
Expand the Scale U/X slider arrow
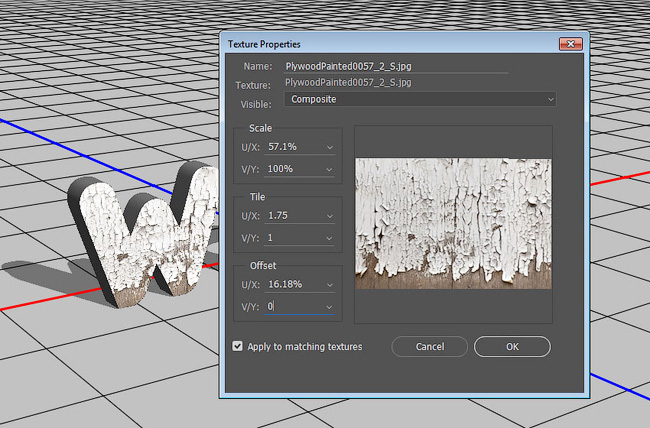[x=330, y=147]
